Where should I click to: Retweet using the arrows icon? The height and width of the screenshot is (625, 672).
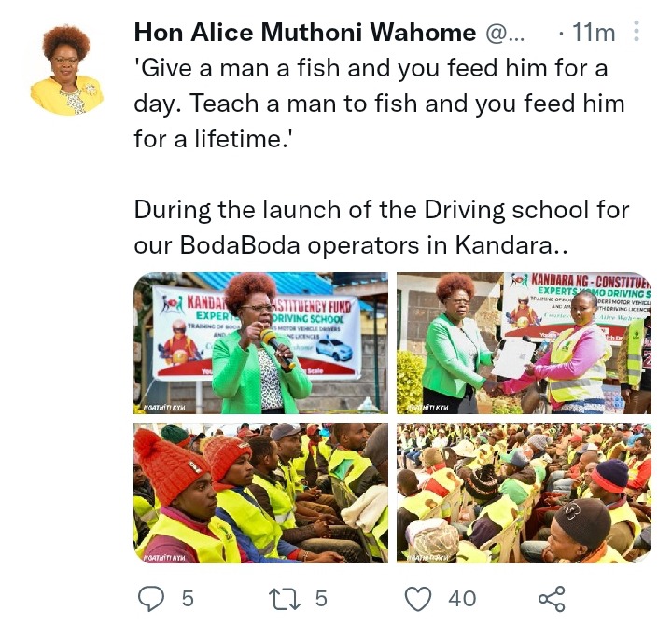coord(284,599)
